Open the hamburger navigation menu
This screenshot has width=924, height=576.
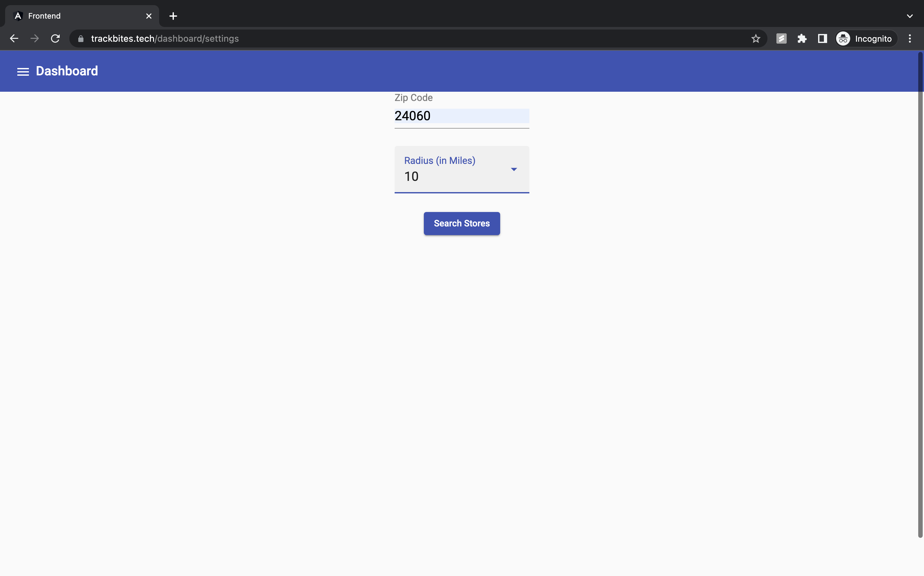pos(23,72)
